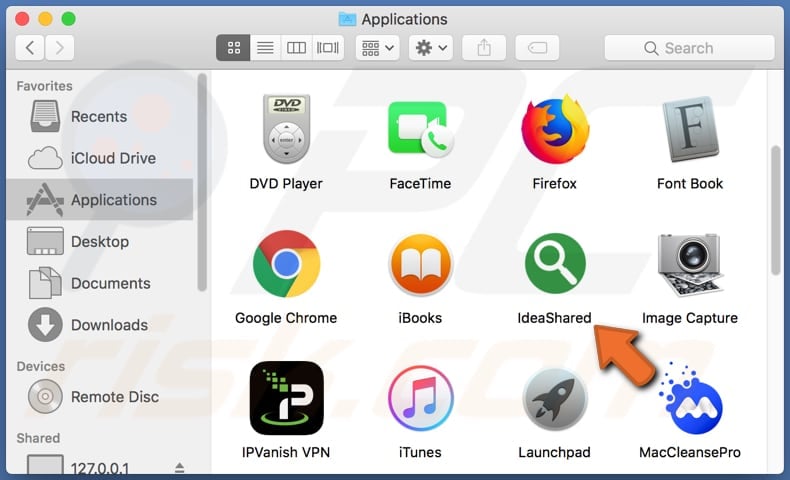Image resolution: width=790 pixels, height=480 pixels.
Task: Open iCloud Drive in the sidebar
Action: 100,158
